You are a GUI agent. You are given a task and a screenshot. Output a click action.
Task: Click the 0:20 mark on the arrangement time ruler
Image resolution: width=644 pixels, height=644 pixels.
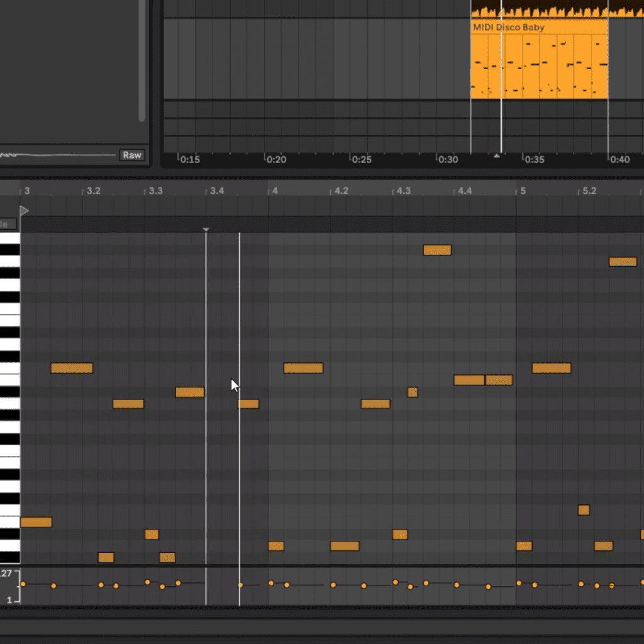pos(276,159)
